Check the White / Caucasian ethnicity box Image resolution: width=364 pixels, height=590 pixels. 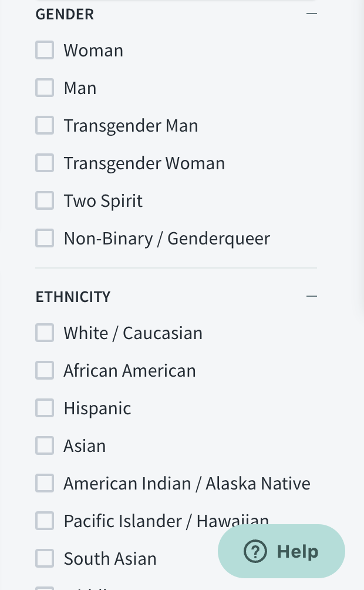pyautogui.click(x=45, y=333)
